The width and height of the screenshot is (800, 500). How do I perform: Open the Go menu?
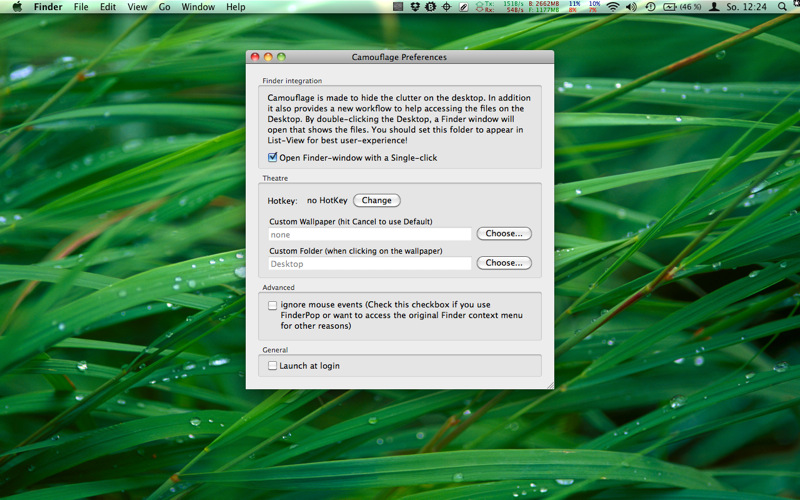coord(164,7)
